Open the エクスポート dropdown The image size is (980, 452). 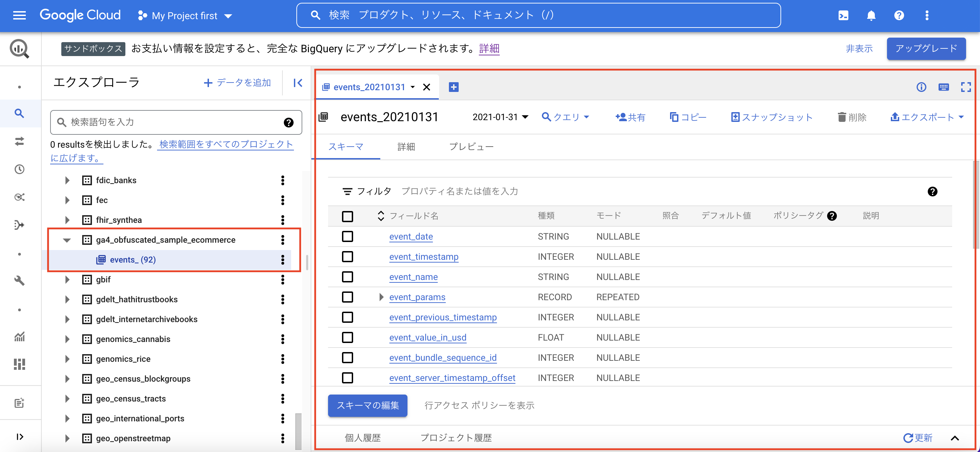927,117
